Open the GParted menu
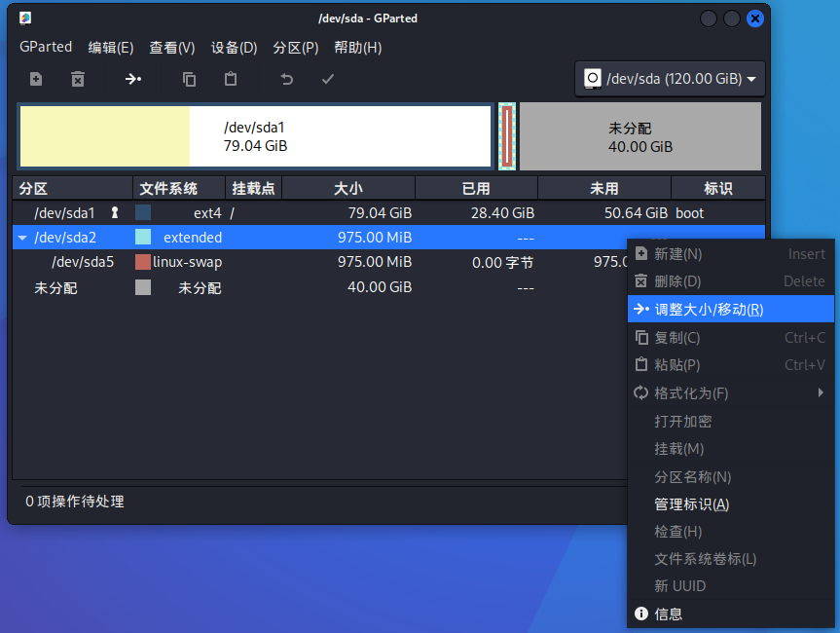This screenshot has width=840, height=633. [46, 47]
